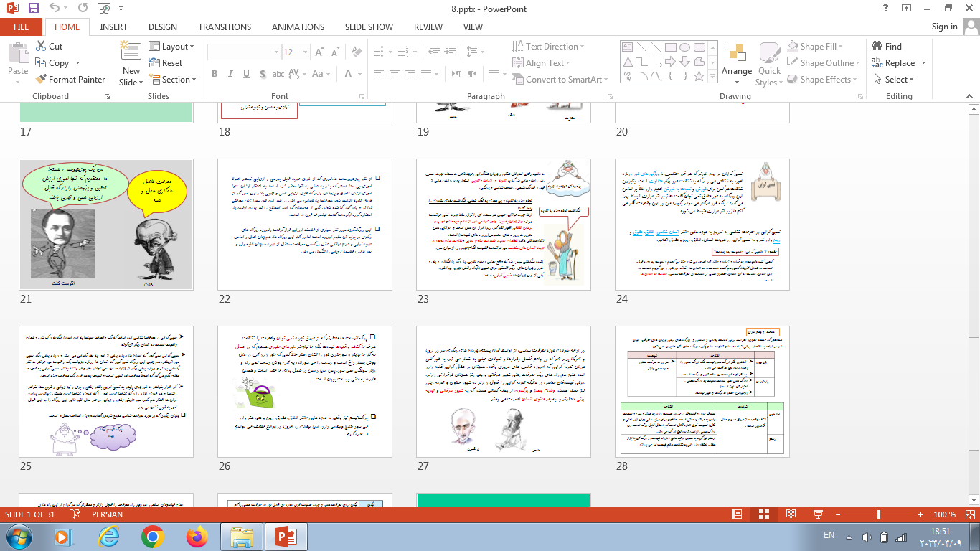
Task: Click the Sign in link
Action: point(944,27)
